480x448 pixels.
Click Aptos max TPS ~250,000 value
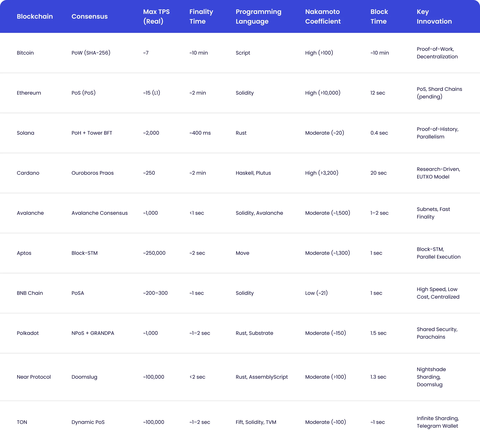pos(154,253)
